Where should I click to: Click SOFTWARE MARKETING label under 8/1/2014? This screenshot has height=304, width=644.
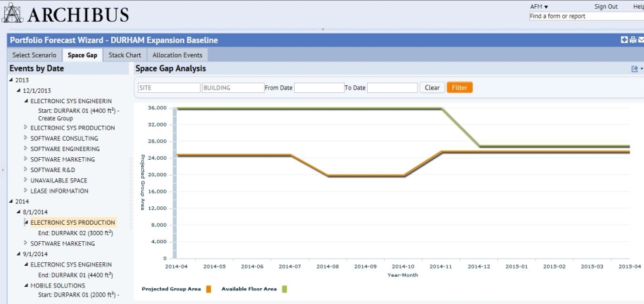(63, 243)
